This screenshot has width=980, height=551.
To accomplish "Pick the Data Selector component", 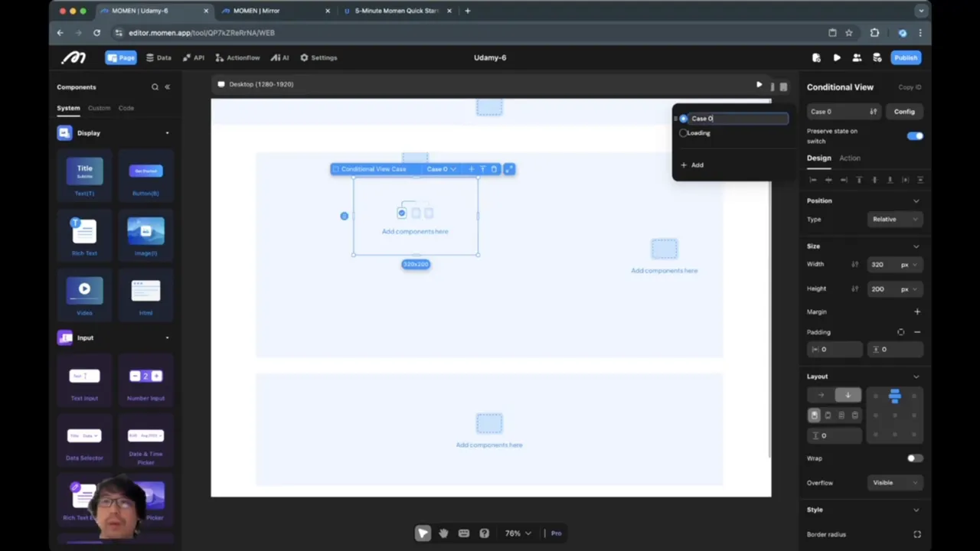I will point(84,441).
